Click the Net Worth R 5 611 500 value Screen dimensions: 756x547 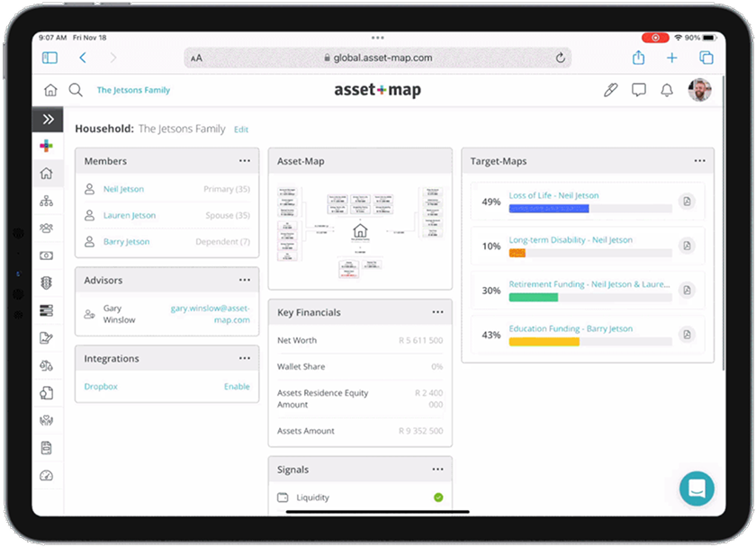420,340
